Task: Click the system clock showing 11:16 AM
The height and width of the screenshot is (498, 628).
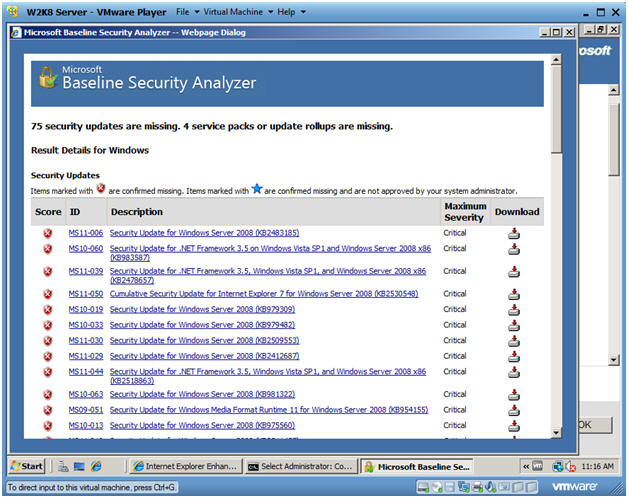Action: tap(597, 467)
